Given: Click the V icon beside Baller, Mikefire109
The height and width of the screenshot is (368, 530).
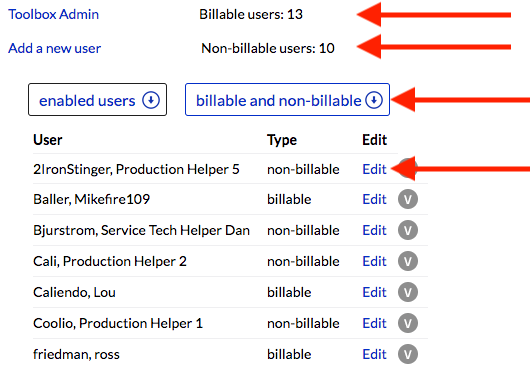Looking at the screenshot, I should [x=408, y=199].
